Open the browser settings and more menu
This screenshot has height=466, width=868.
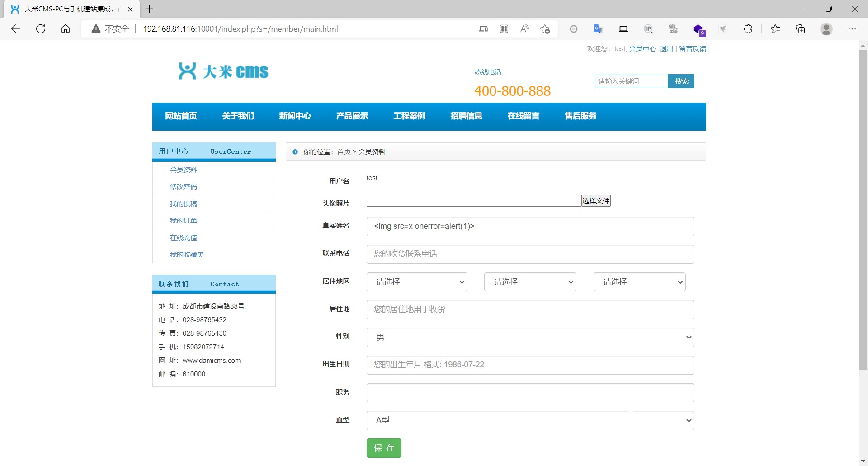(852, 29)
